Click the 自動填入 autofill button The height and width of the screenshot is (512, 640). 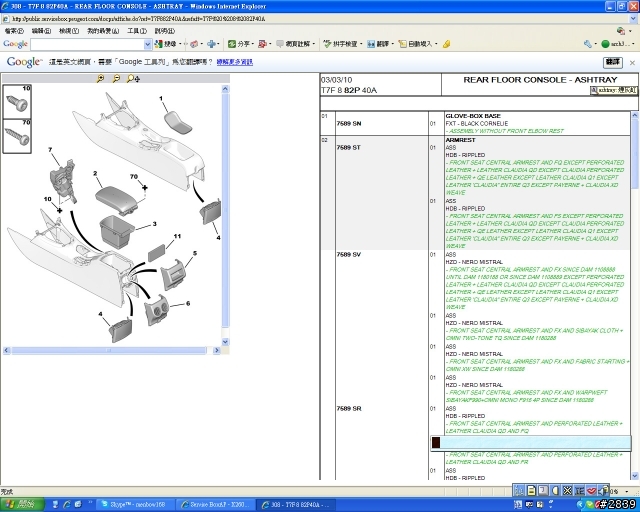[415, 44]
